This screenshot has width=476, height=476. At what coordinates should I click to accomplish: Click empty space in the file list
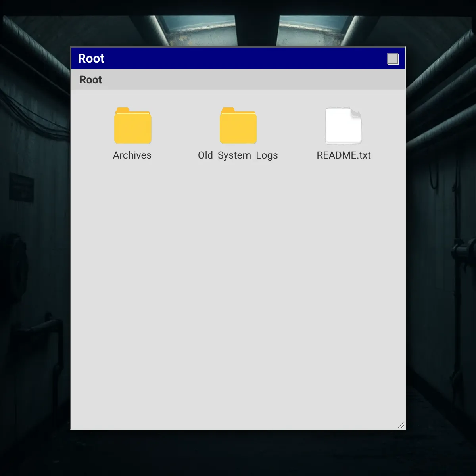click(238, 297)
